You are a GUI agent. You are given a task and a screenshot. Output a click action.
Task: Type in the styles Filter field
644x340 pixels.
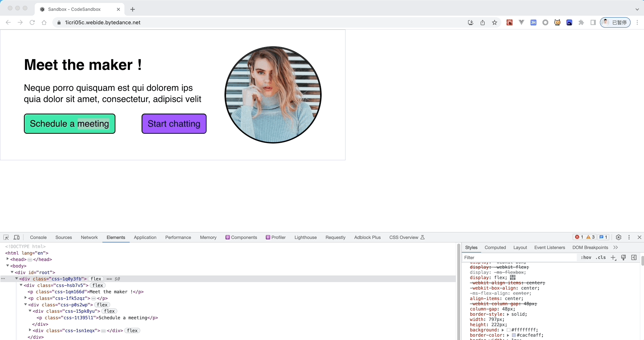pyautogui.click(x=519, y=257)
